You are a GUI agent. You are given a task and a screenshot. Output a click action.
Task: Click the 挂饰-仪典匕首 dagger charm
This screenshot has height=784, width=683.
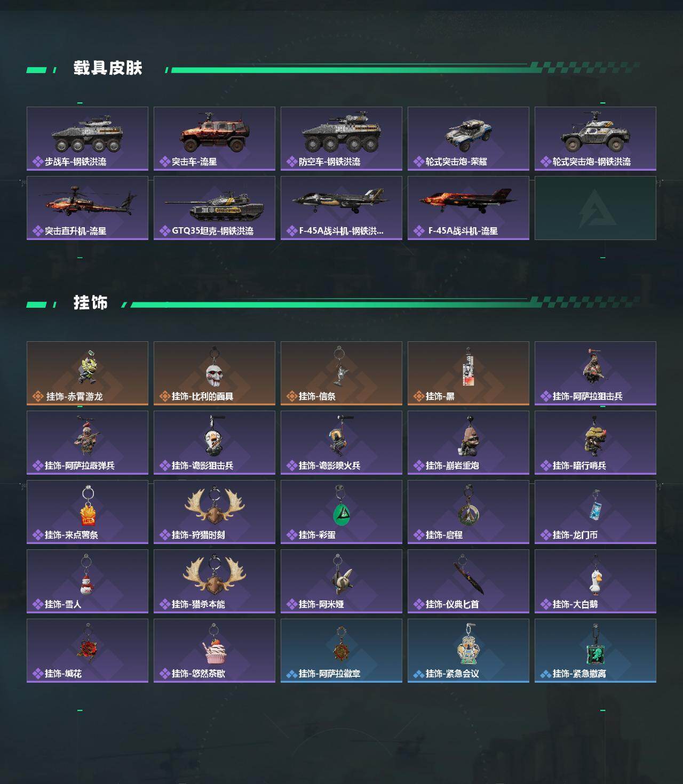point(468,581)
